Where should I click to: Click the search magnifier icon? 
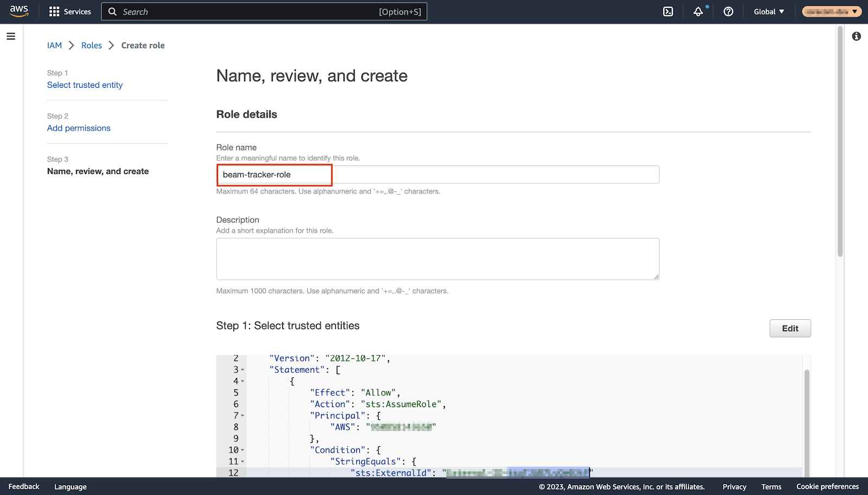(112, 11)
